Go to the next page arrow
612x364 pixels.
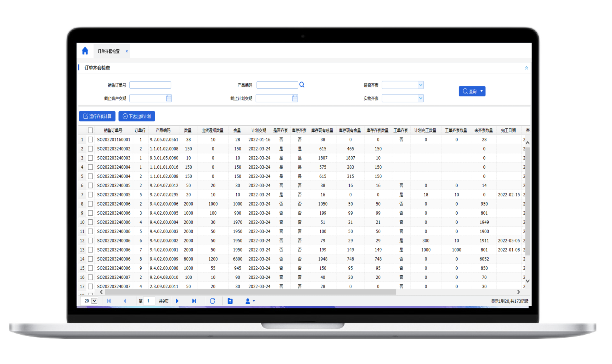177,301
